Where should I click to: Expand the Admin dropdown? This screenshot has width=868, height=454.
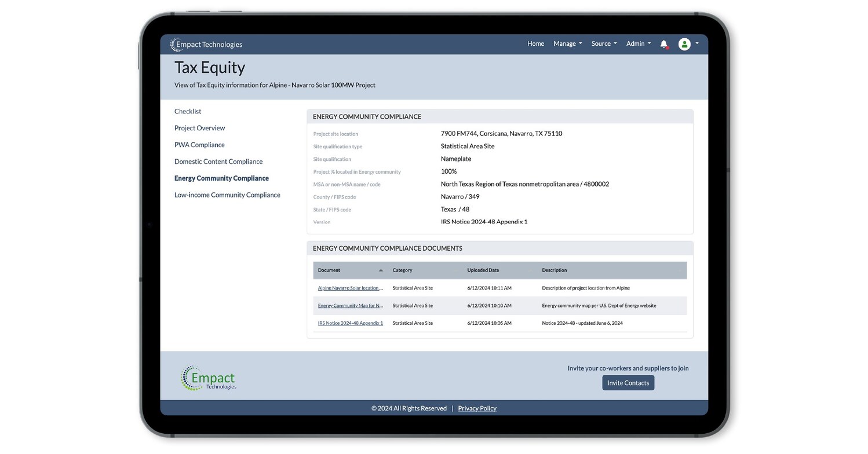pyautogui.click(x=637, y=43)
